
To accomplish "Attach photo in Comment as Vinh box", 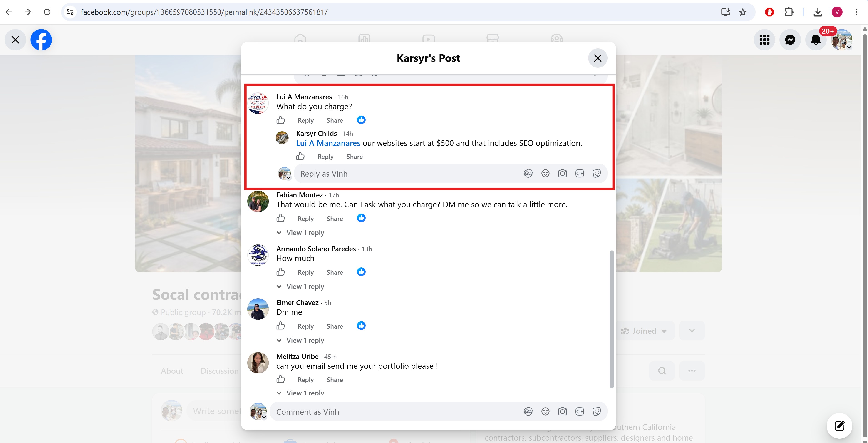I will coord(562,411).
